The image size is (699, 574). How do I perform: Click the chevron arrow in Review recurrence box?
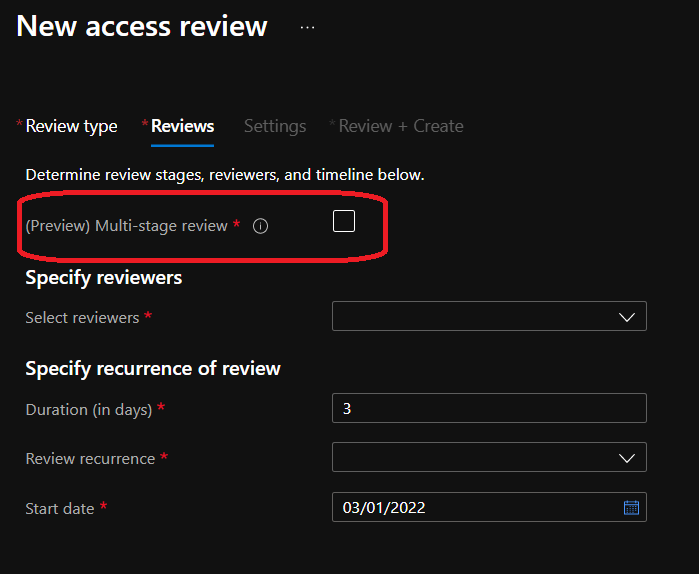coord(627,458)
